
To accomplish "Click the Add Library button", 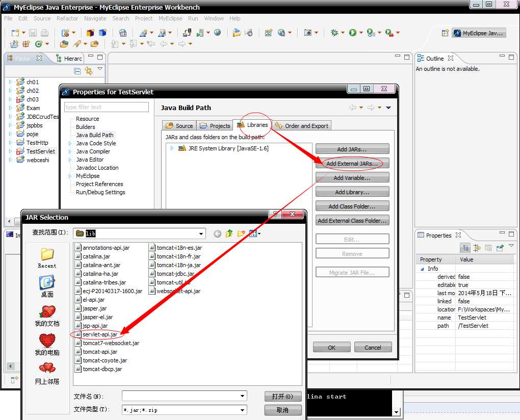I will coord(352,192).
